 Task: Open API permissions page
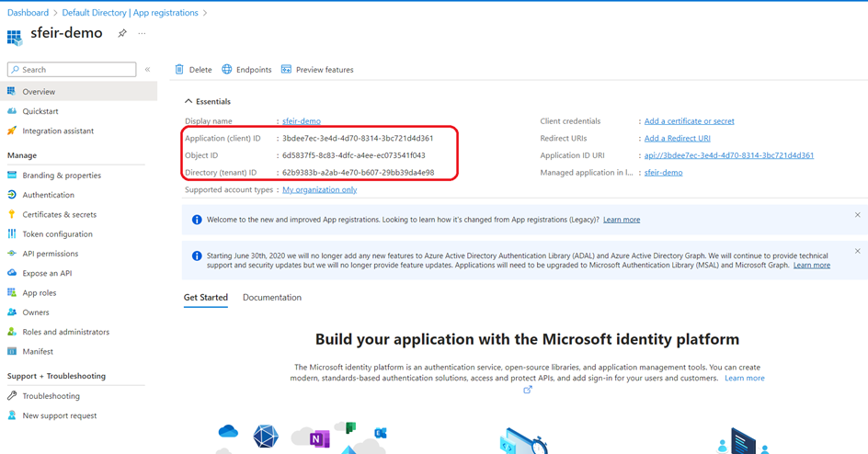coord(51,254)
